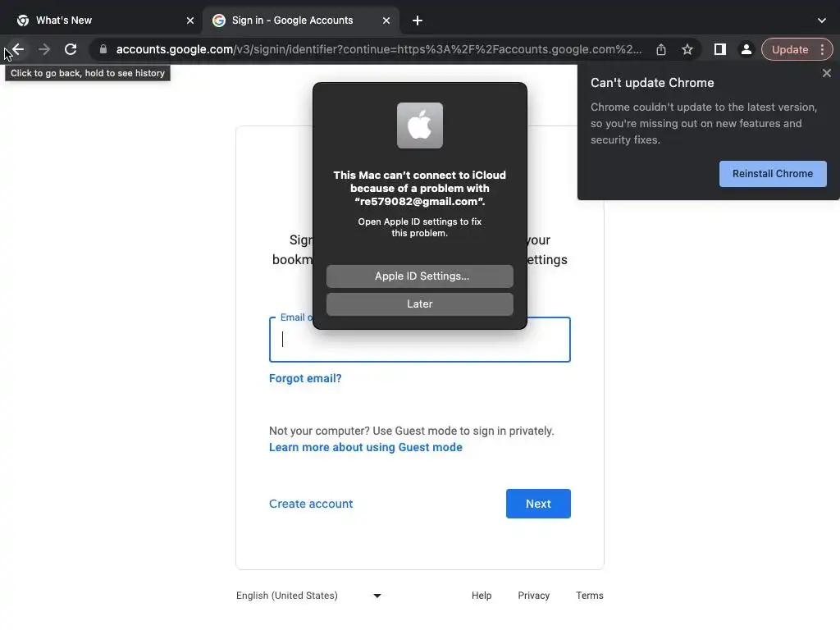Share this page using share icon
This screenshot has height=630, width=840.
tap(661, 50)
